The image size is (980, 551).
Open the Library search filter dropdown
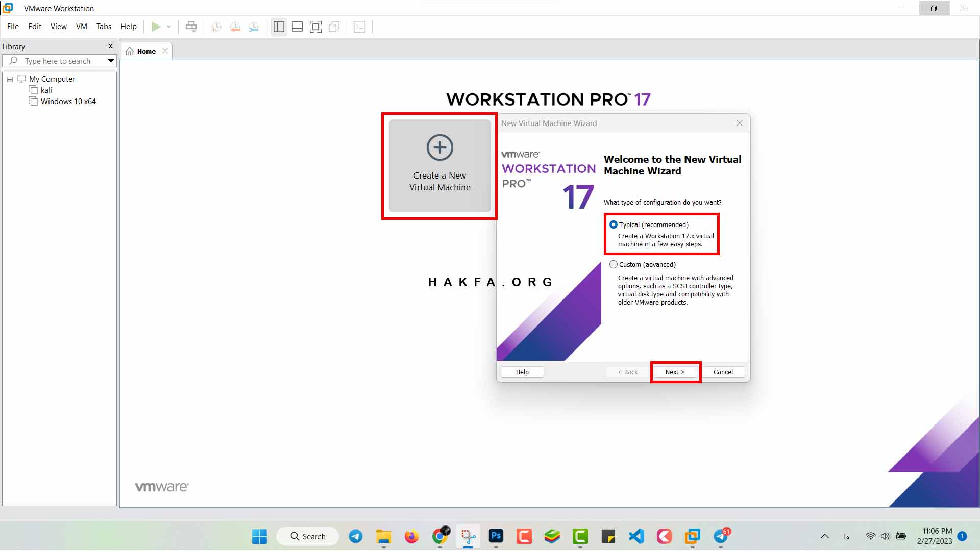pyautogui.click(x=111, y=61)
